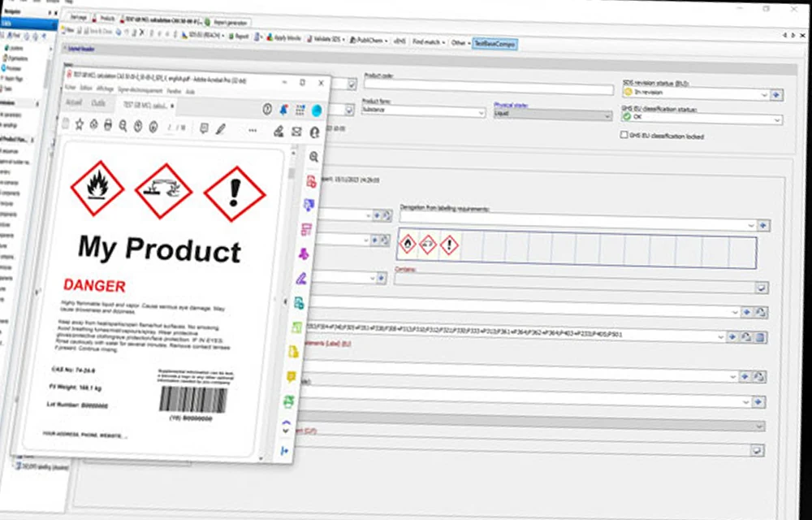Select the Accueil tab in Acrobat
812x520 pixels.
pos(74,102)
